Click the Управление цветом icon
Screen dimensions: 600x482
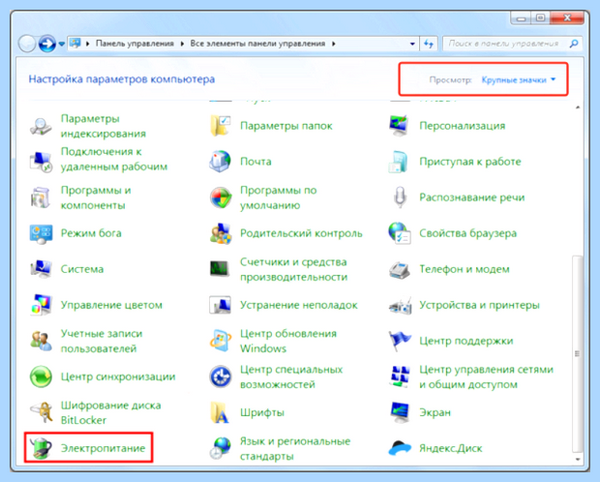[41, 305]
